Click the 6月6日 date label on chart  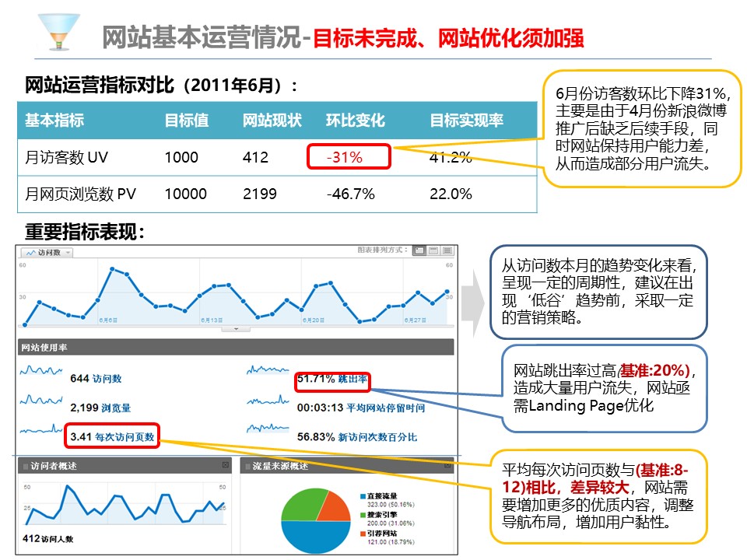click(x=108, y=320)
